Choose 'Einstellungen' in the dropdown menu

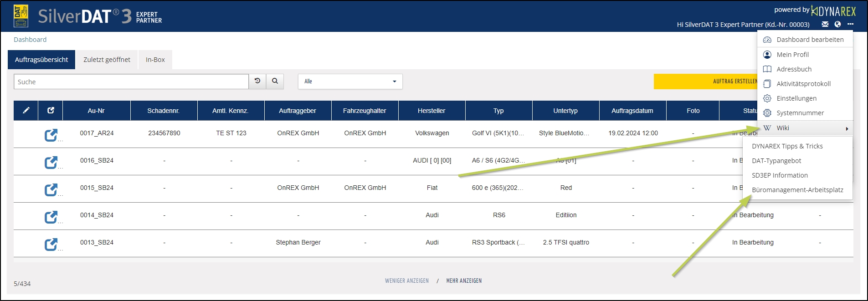point(796,98)
